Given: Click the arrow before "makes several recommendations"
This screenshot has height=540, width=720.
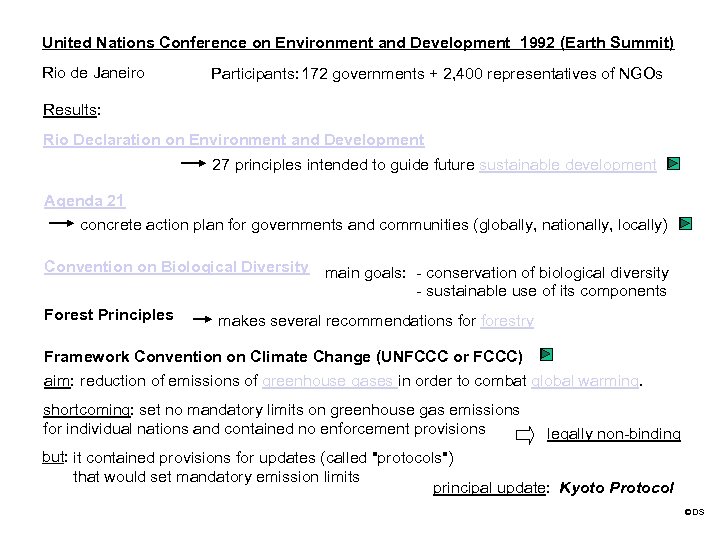Looking at the screenshot, I should [x=202, y=321].
